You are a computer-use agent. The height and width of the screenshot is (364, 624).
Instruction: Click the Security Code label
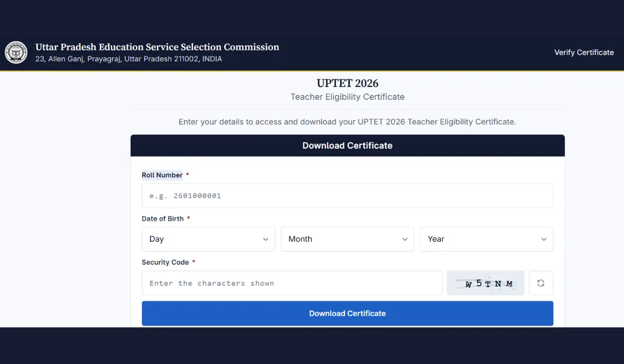coord(165,263)
